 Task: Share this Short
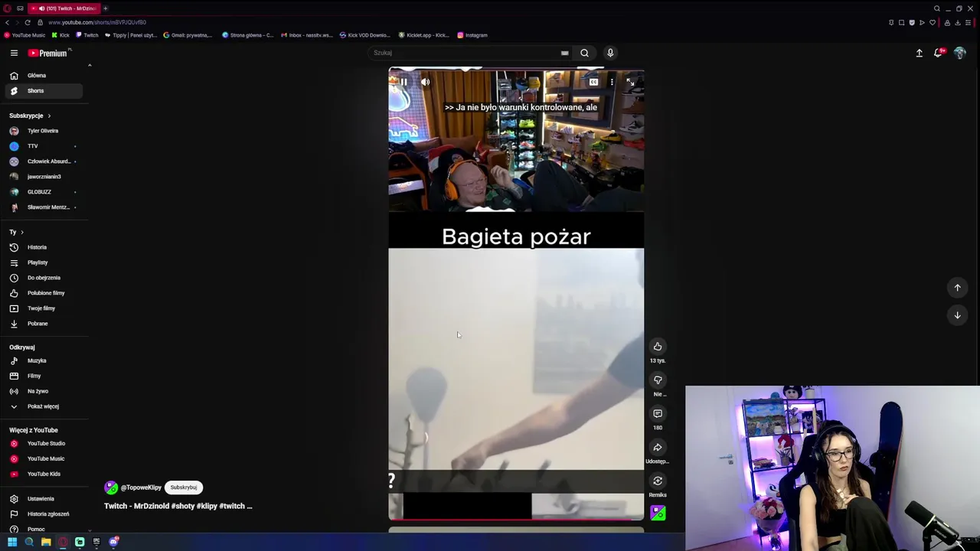click(658, 448)
